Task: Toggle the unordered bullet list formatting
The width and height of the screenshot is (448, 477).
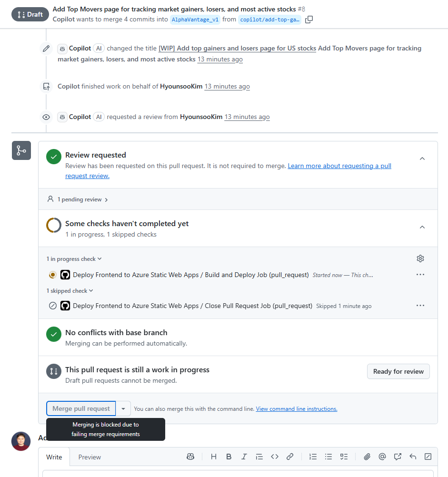Action: (x=329, y=457)
